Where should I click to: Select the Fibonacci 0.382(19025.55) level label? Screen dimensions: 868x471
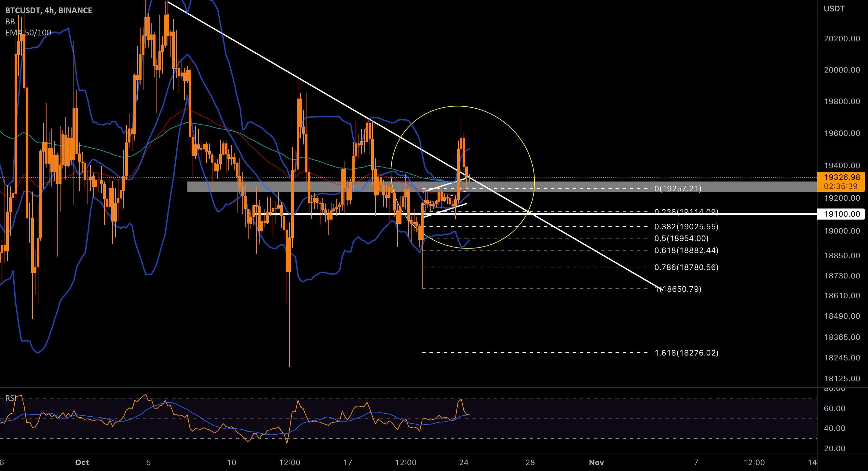[686, 227]
